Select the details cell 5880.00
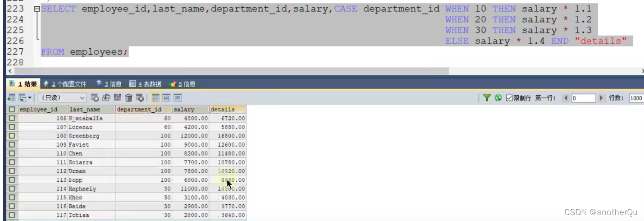This screenshot has height=221, width=644. [x=228, y=127]
